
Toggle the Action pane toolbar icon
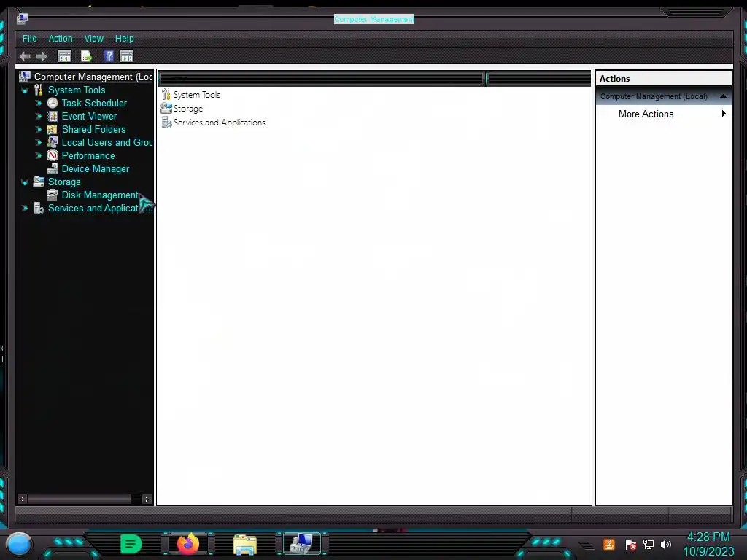pyautogui.click(x=127, y=56)
